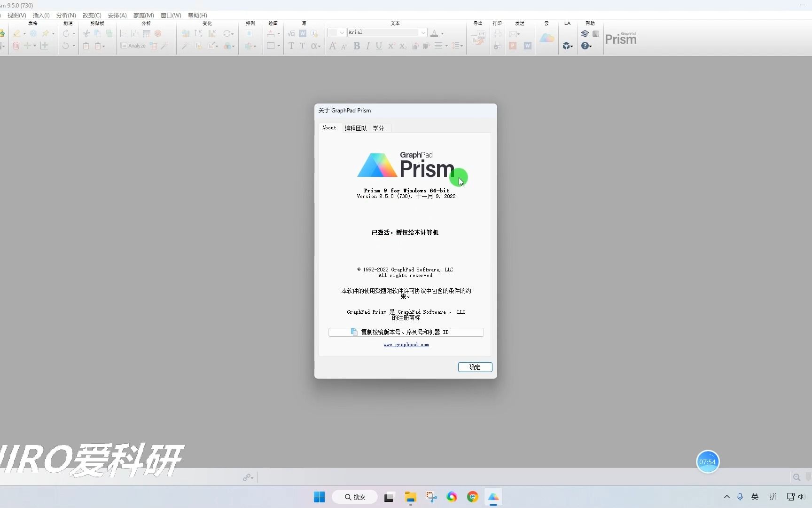The image size is (812, 508).
Task: Click the zoom magnifier in status bar
Action: point(796,477)
